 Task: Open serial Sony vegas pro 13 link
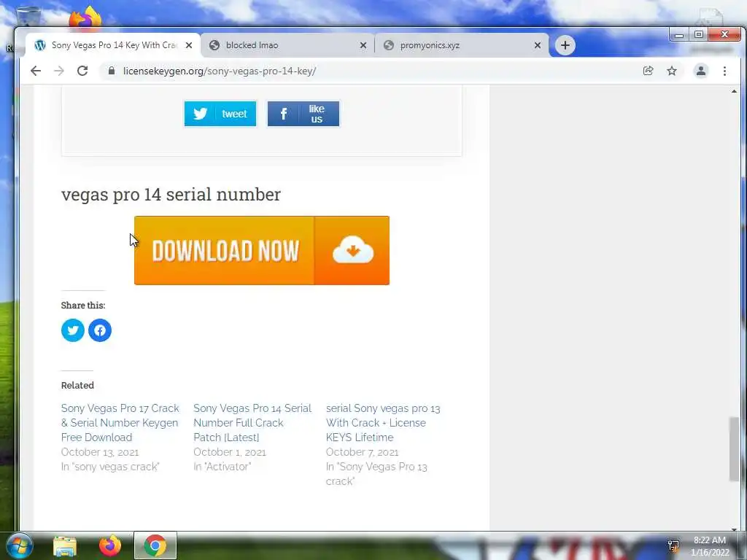point(383,422)
